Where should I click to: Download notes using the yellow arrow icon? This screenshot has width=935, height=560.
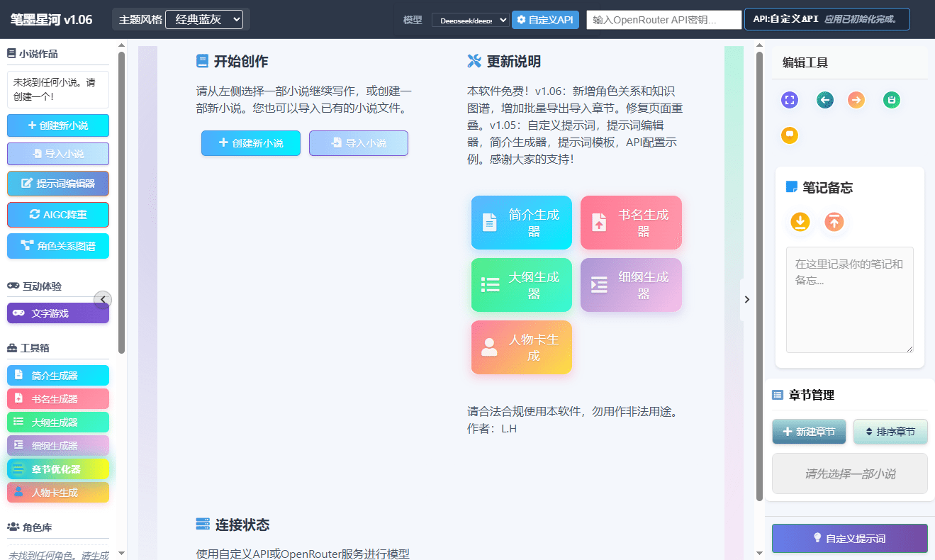(x=800, y=222)
